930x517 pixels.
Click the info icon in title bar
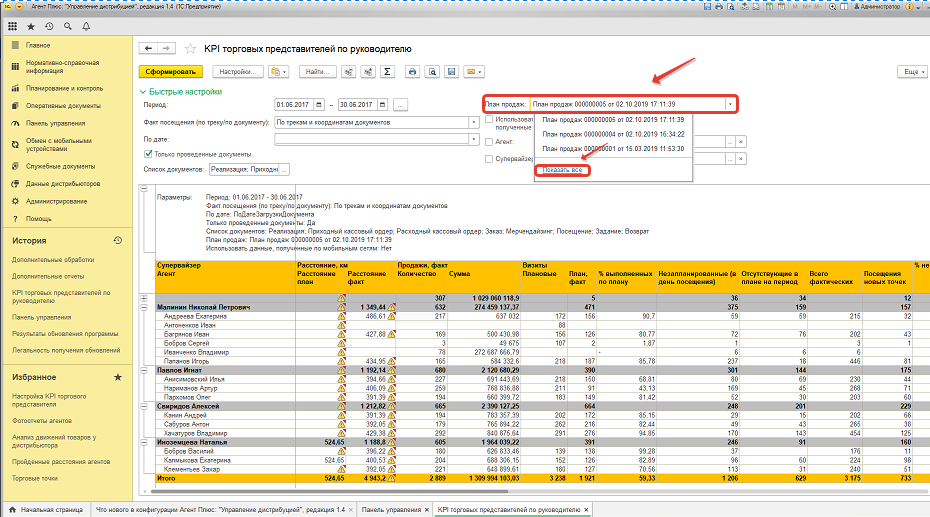coord(909,7)
